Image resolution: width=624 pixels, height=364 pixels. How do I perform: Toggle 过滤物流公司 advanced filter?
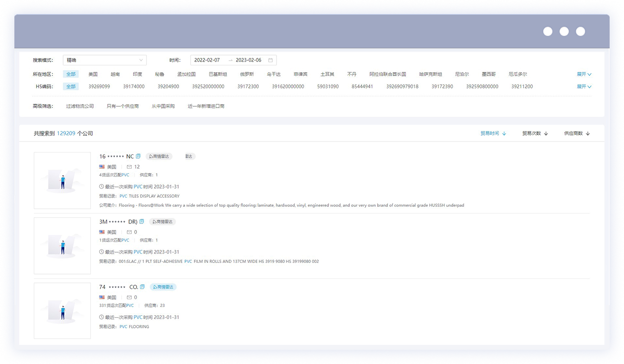(x=80, y=106)
